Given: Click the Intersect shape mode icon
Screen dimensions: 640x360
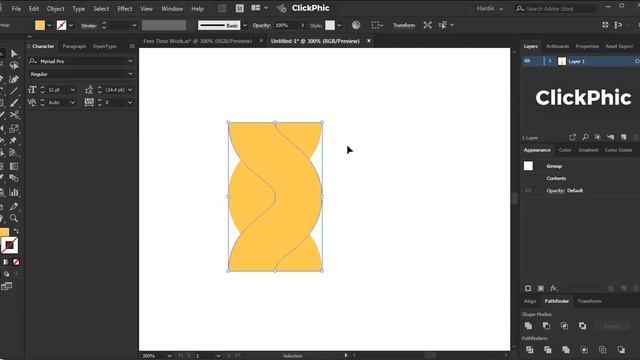Looking at the screenshot, I should pyautogui.click(x=564, y=326).
